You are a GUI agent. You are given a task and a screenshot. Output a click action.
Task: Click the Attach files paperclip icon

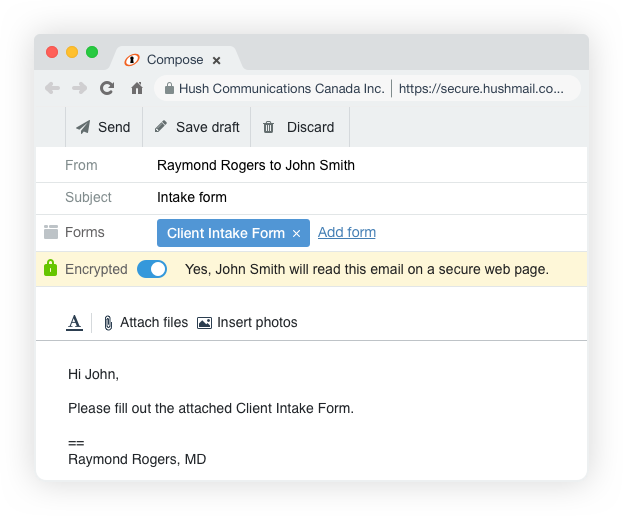click(x=108, y=323)
